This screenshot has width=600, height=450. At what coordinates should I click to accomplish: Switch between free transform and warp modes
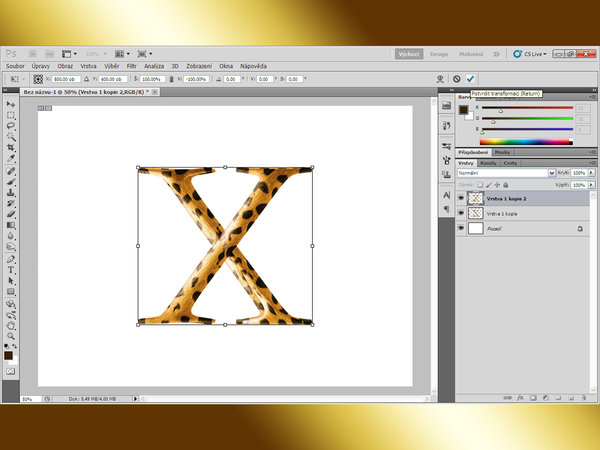point(441,78)
